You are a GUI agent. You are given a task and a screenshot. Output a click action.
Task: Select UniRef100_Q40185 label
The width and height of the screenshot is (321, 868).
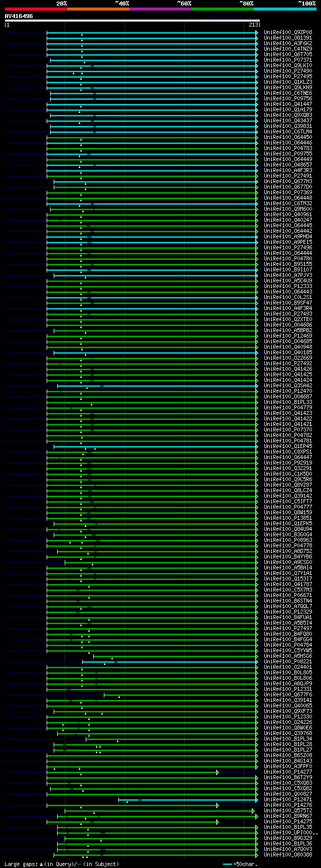pos(288,353)
